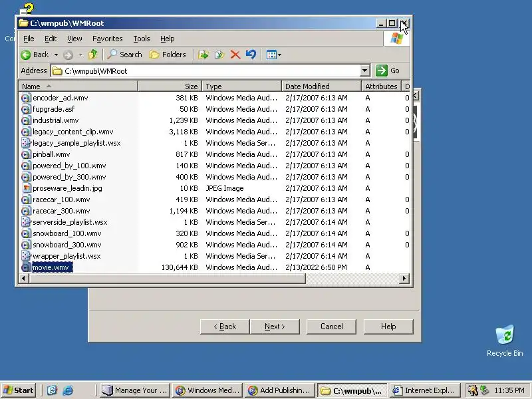Click the right arrow of horizontal scrollbar
The width and height of the screenshot is (532, 399).
pos(404,279)
